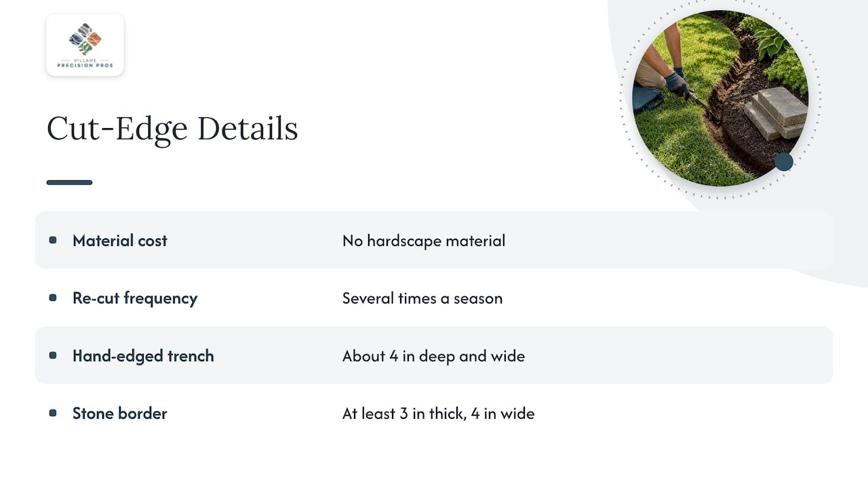
Task: Select At least 3 in thick text
Action: pos(403,413)
